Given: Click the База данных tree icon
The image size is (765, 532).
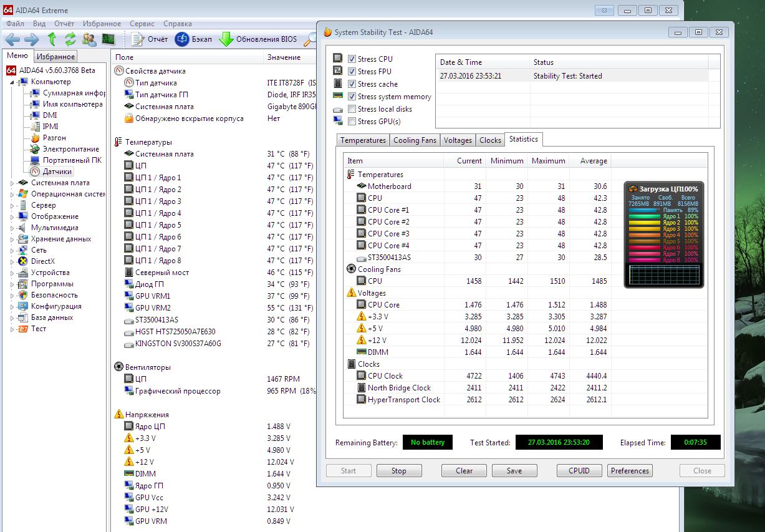Looking at the screenshot, I should tap(23, 317).
